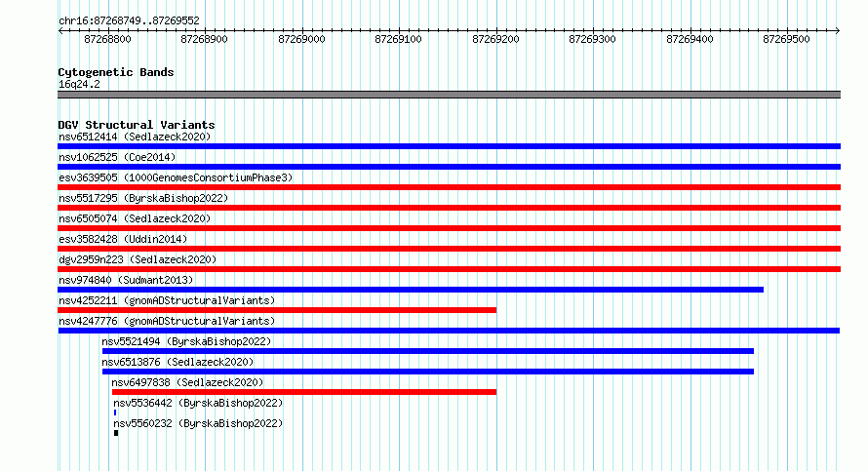
Task: Click the nsv974840 (Sudmant2013) label
Action: tap(126, 280)
